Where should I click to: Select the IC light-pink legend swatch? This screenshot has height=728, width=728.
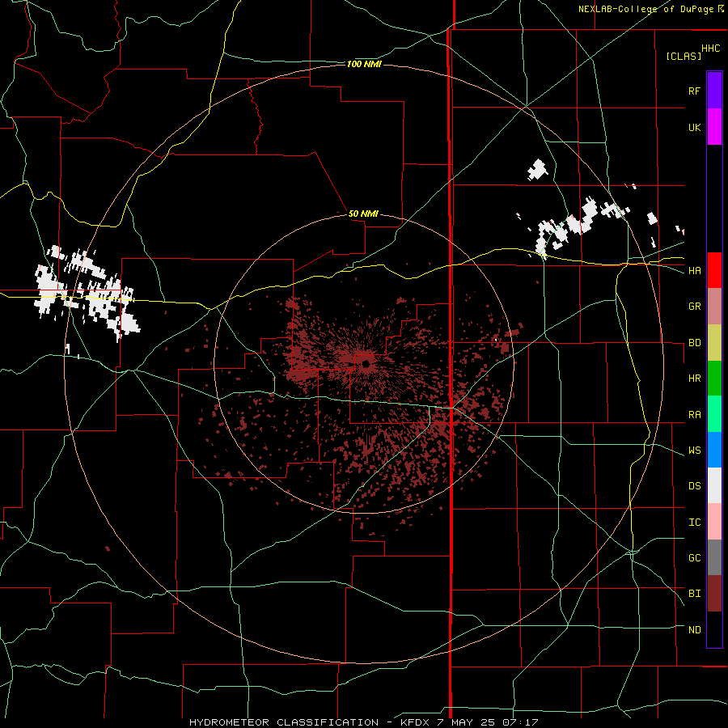click(x=714, y=522)
